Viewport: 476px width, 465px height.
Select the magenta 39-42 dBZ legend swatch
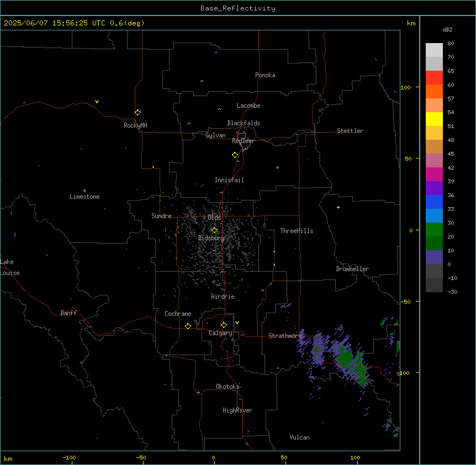point(434,174)
